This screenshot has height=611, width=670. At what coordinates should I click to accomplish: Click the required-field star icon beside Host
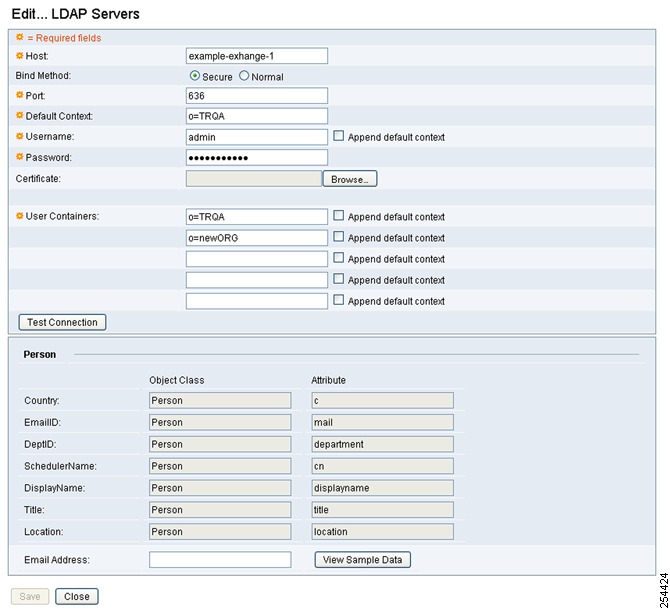pos(20,56)
